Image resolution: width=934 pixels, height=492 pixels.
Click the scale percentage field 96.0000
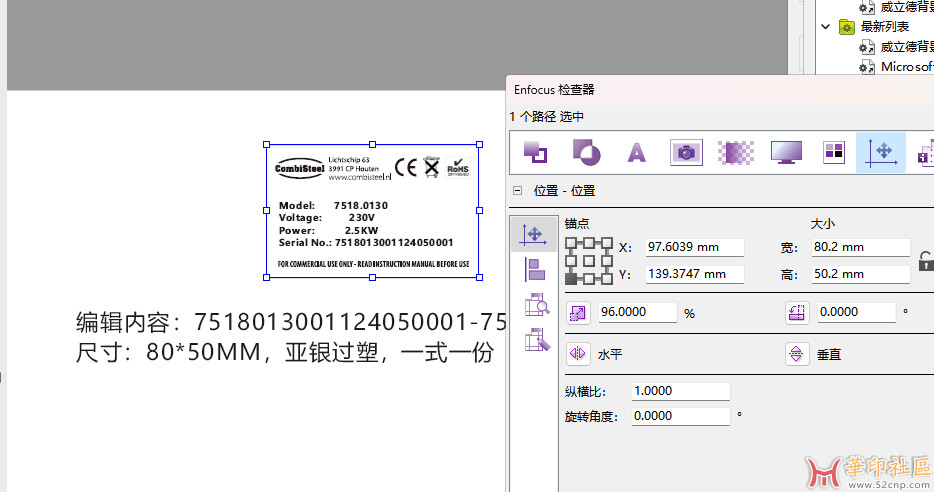pyautogui.click(x=637, y=312)
